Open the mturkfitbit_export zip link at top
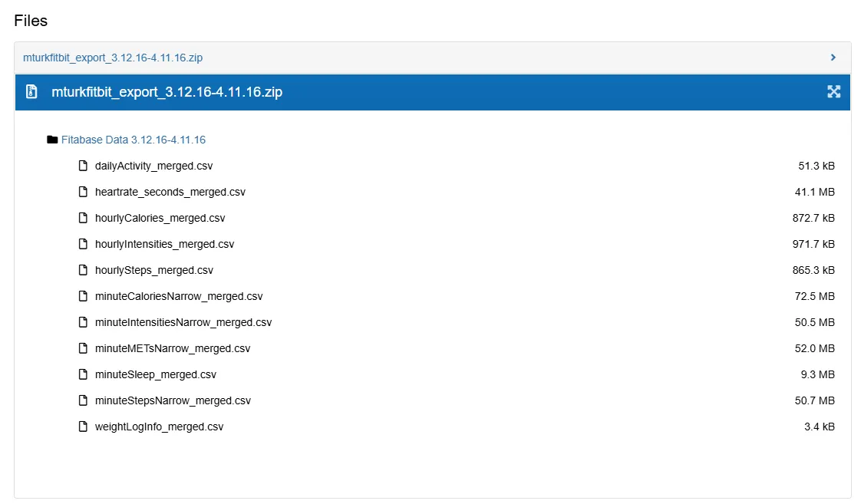The width and height of the screenshot is (861, 504). (113, 58)
